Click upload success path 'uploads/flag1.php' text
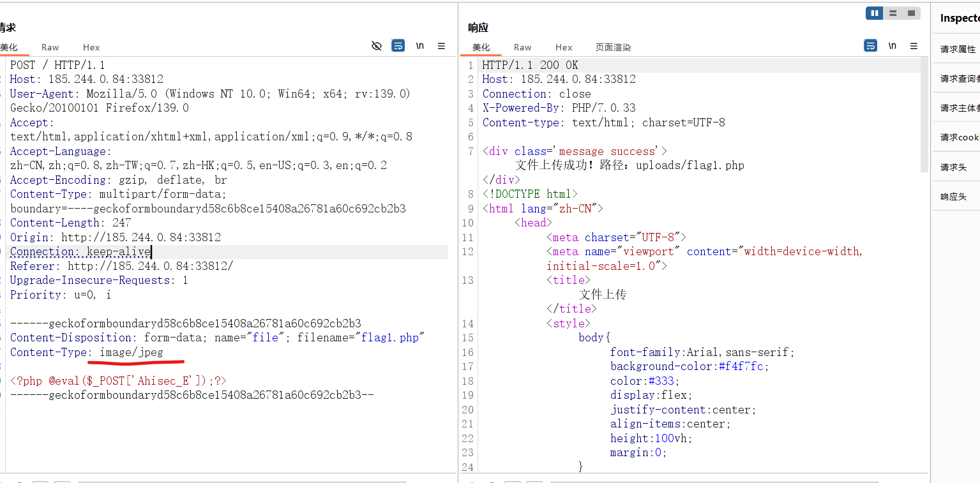The image size is (980, 483). tap(690, 165)
